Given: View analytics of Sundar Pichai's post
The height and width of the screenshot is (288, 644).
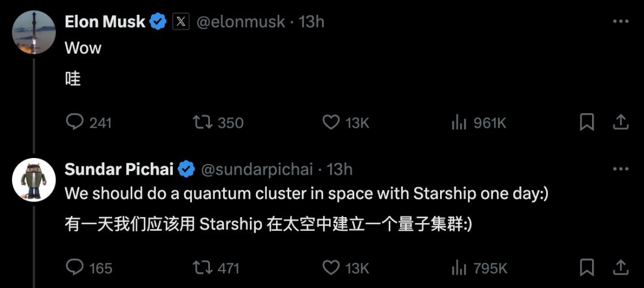Looking at the screenshot, I should [459, 268].
